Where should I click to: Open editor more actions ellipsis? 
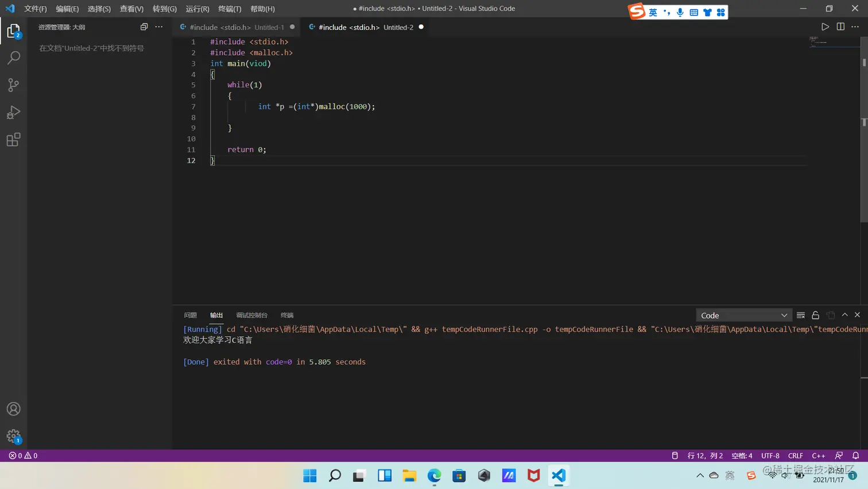855,27
